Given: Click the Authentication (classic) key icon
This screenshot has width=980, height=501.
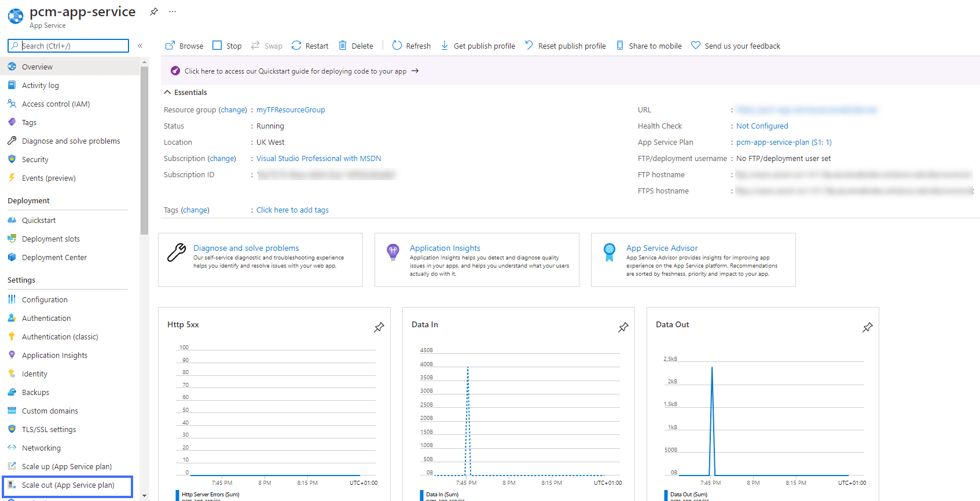Looking at the screenshot, I should pyautogui.click(x=12, y=337).
